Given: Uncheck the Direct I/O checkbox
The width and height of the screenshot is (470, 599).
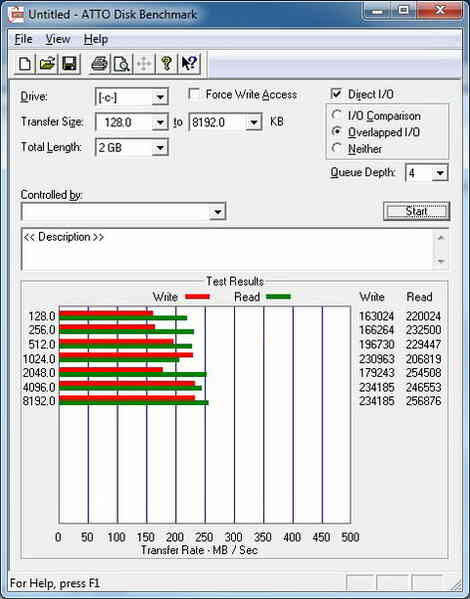Looking at the screenshot, I should (336, 94).
